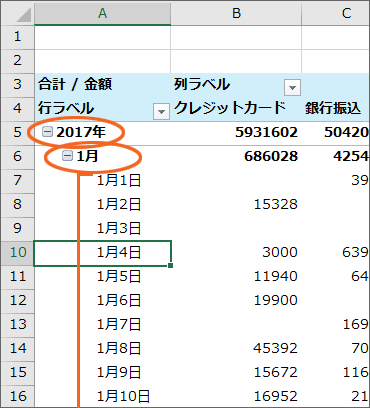Image resolution: width=370 pixels, height=408 pixels.
Task: Click the 銀行振込 column label
Action: pyautogui.click(x=332, y=109)
